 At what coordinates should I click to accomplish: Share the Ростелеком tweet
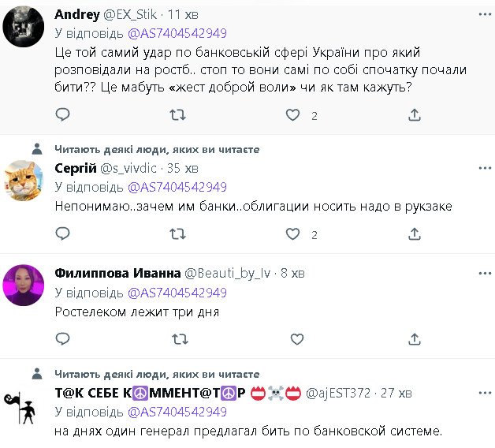click(415, 339)
